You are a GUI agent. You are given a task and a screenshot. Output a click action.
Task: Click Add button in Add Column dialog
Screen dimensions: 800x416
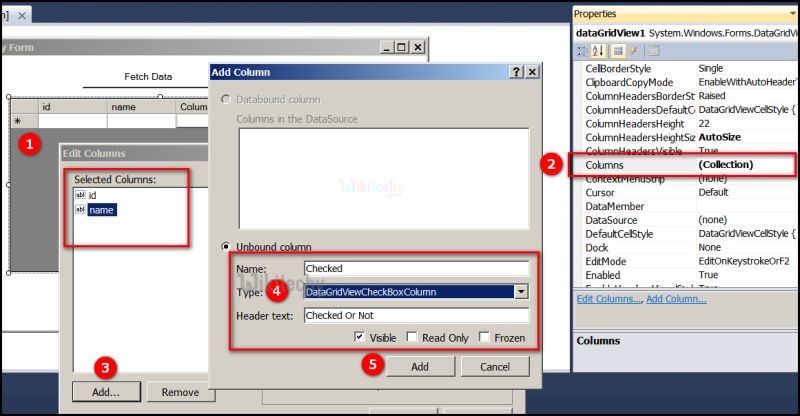click(x=420, y=366)
